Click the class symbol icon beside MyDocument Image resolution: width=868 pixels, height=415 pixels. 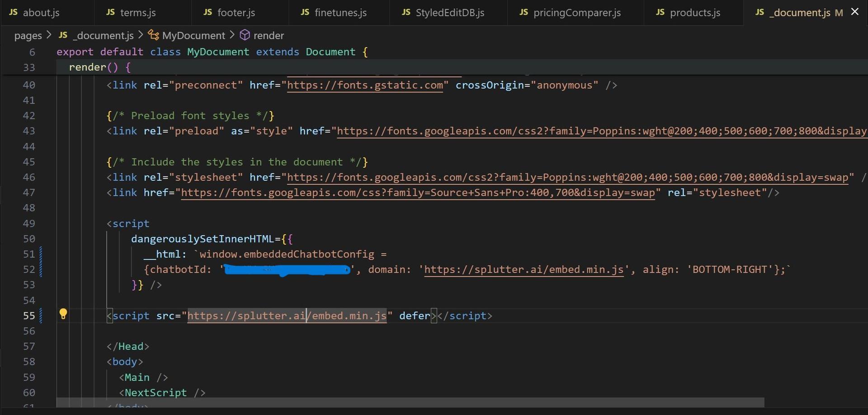[x=154, y=35]
